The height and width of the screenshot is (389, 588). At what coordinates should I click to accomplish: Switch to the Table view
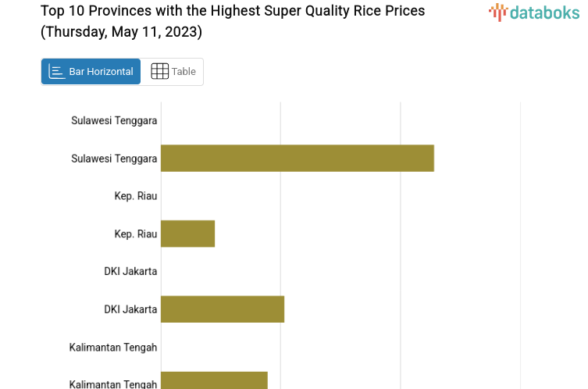click(173, 71)
